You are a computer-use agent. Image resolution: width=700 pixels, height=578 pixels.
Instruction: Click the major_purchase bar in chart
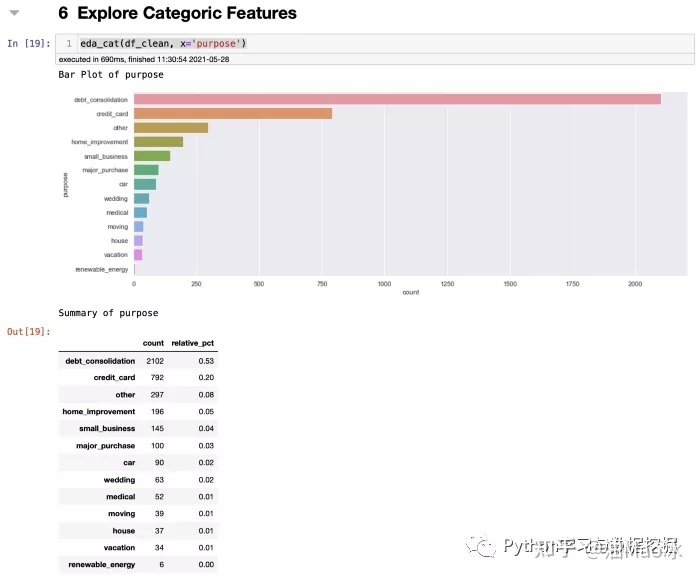coord(146,170)
